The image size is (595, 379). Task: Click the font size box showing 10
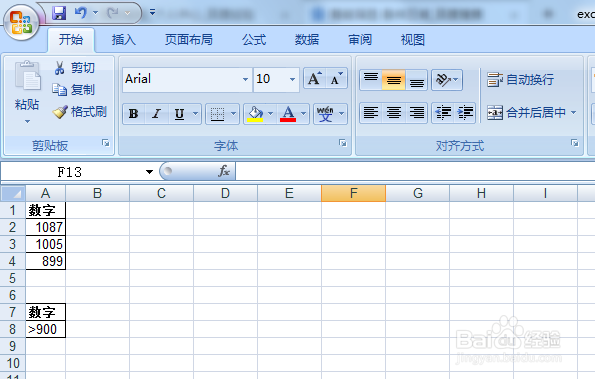271,79
